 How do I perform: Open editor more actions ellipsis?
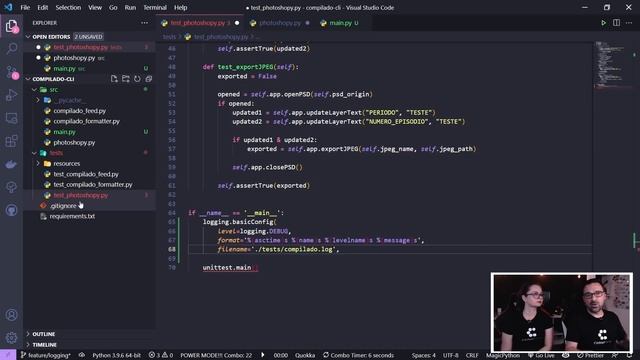coord(629,23)
